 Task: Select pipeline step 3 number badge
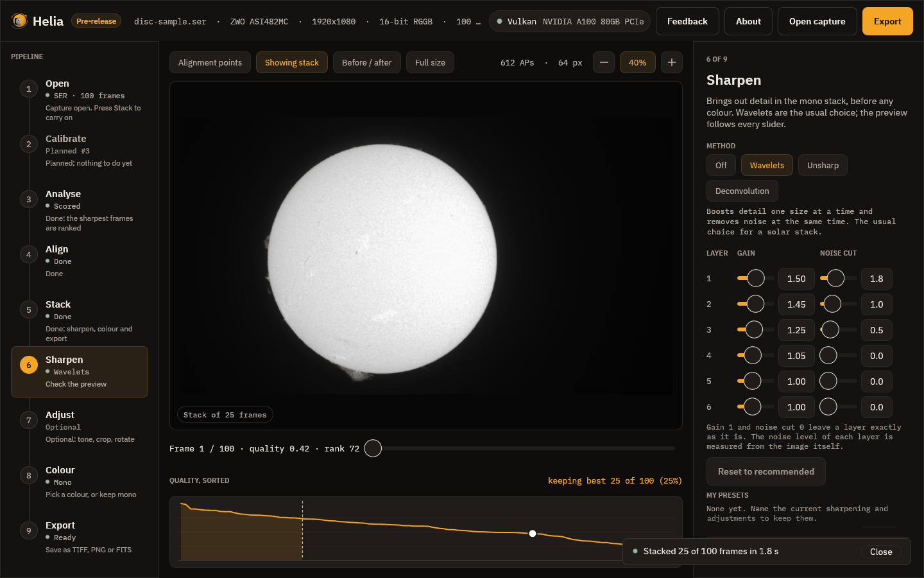pyautogui.click(x=28, y=199)
